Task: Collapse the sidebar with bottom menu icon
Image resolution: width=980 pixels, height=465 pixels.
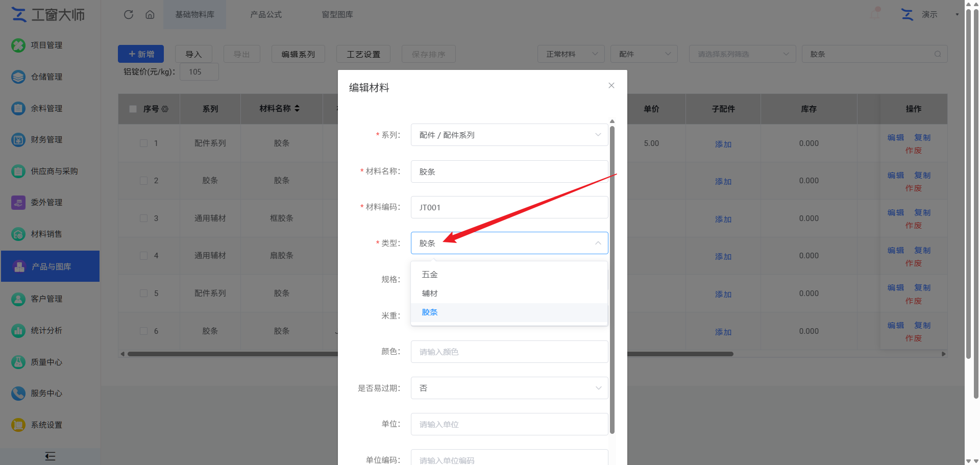Action: click(50, 456)
